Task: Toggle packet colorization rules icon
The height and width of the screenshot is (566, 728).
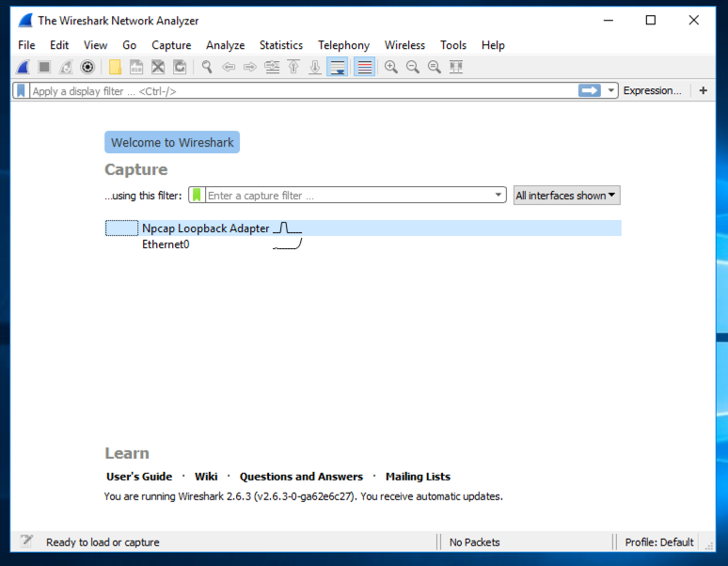Action: (x=364, y=68)
